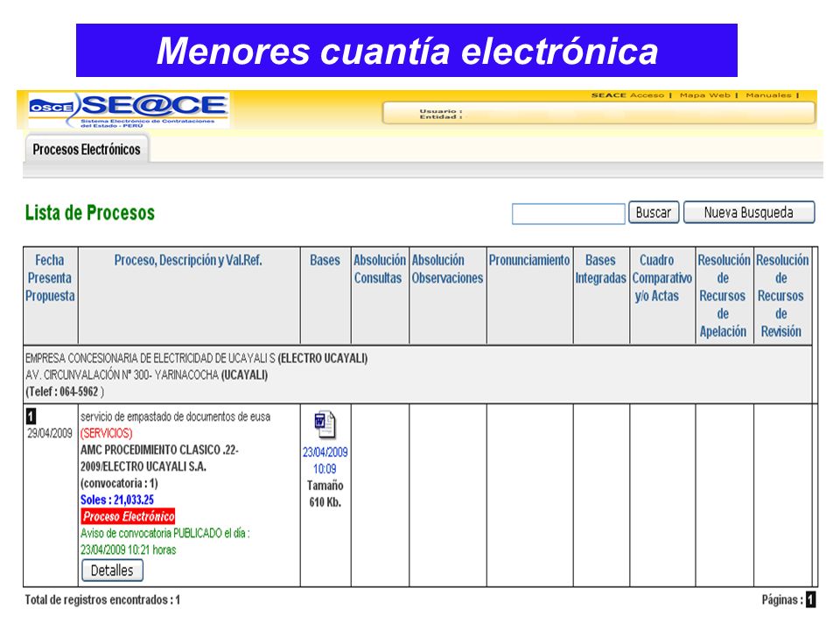The image size is (840, 630).
Task: Open the Word document icon for the bases
Action: click(325, 424)
